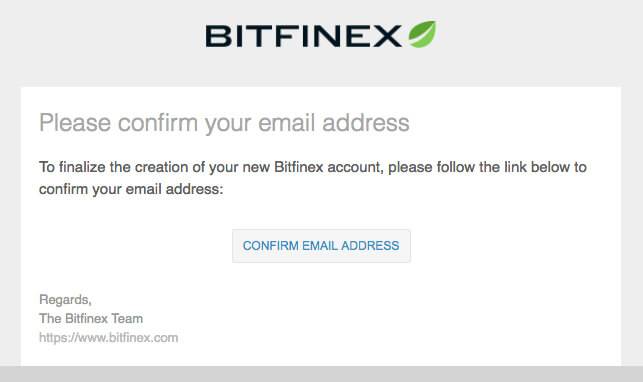Open the https://www.bitfinex.com link
Screen dimensions: 643x382
[109, 338]
